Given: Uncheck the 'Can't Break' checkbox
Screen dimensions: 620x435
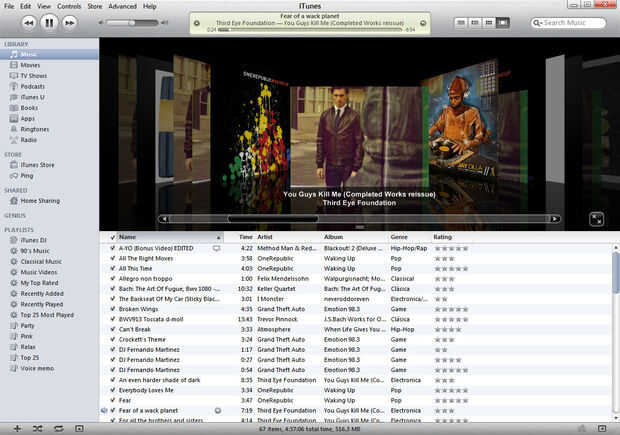Looking at the screenshot, I should click(x=113, y=329).
